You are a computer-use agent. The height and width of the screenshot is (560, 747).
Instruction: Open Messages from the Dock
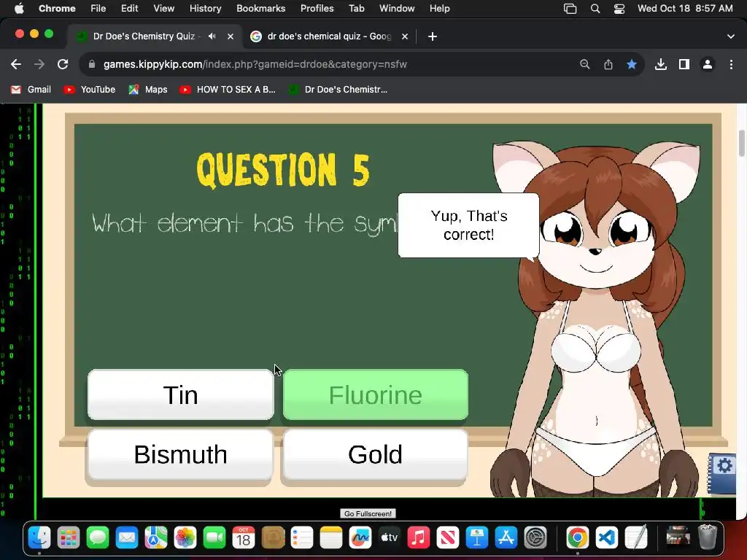pyautogui.click(x=98, y=538)
